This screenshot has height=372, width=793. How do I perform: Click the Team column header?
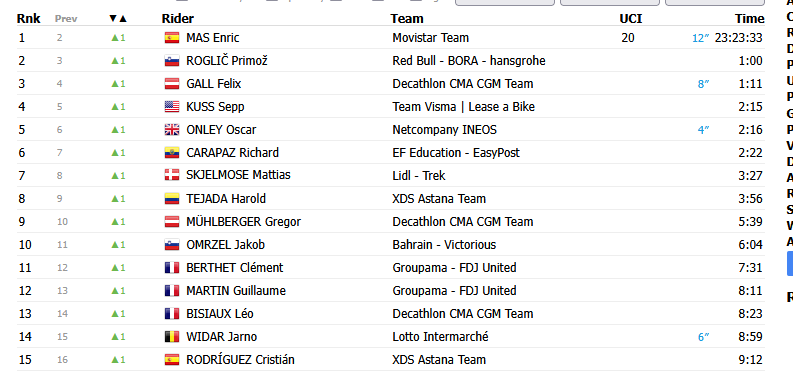(407, 19)
